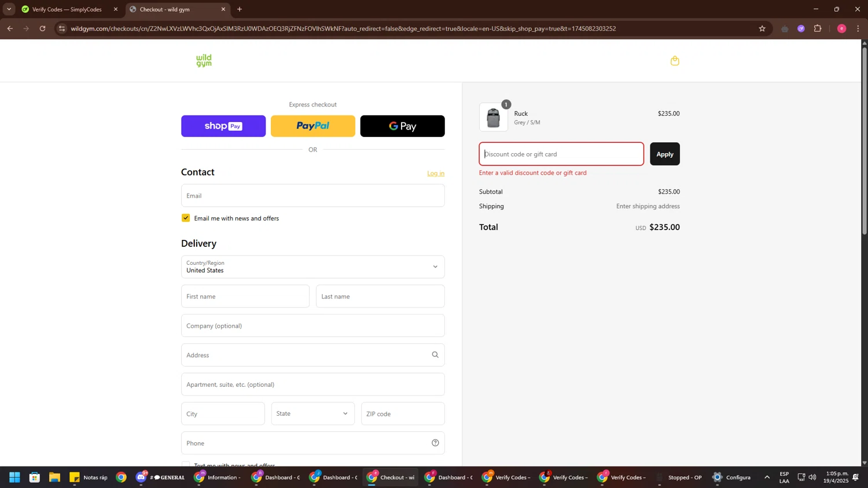
Task: Click the ZIP code field
Action: tap(403, 413)
